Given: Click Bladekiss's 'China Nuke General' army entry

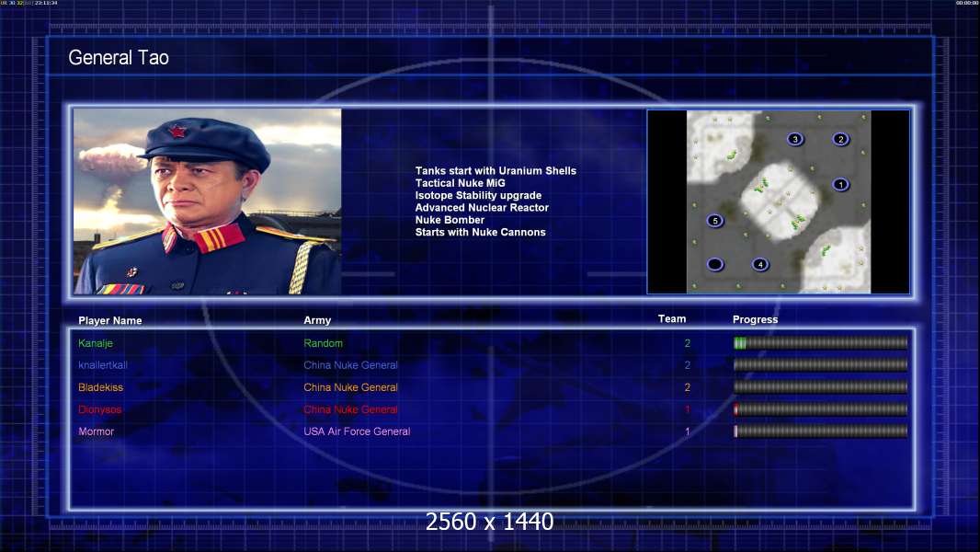Looking at the screenshot, I should 350,387.
